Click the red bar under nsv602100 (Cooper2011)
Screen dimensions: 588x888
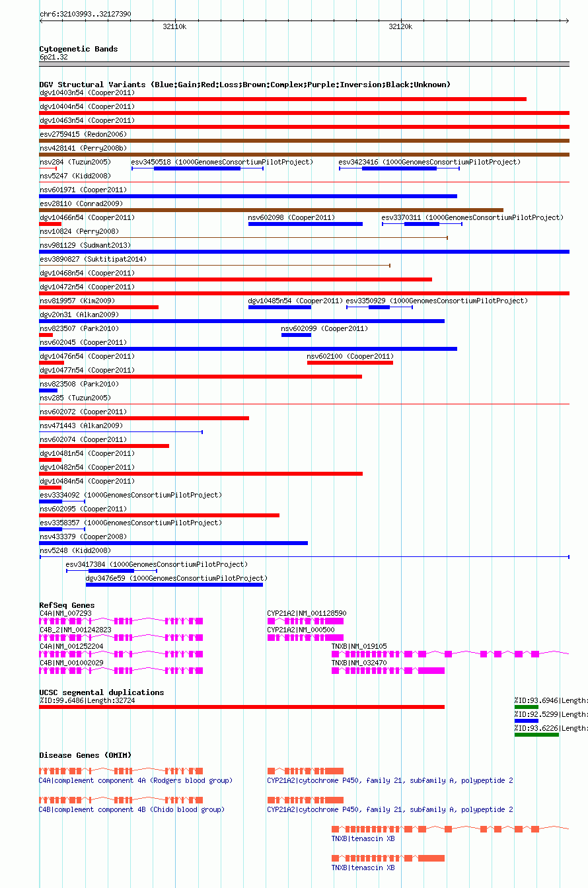click(x=350, y=363)
